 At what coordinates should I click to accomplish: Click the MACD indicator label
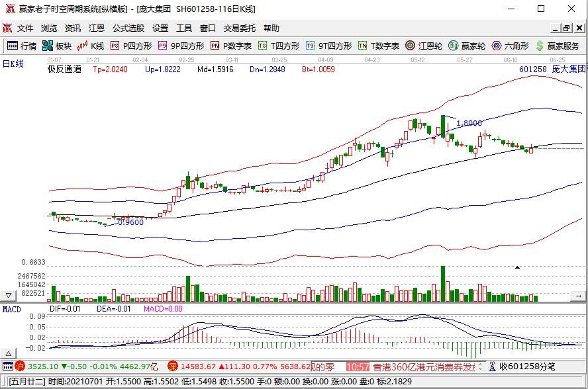[x=11, y=309]
